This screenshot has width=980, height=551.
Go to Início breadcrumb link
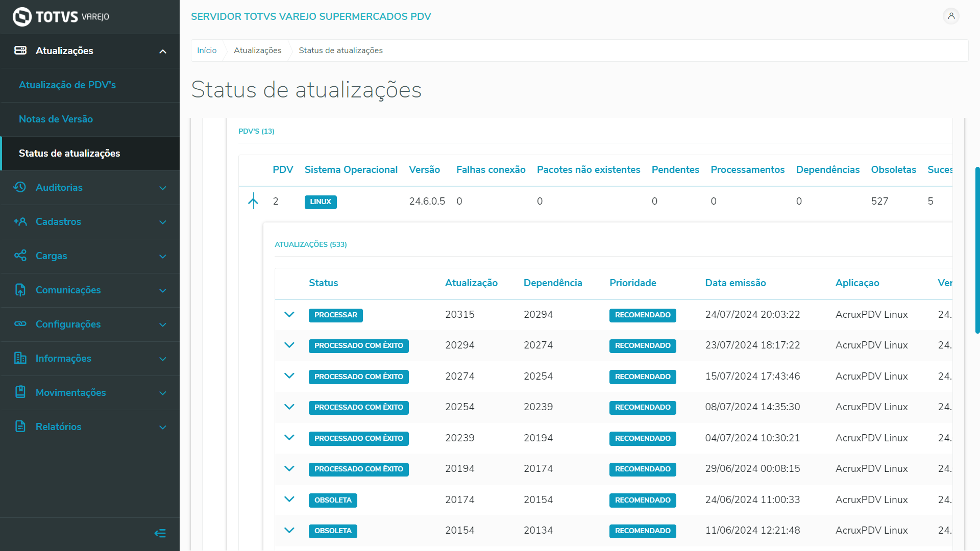click(x=207, y=51)
